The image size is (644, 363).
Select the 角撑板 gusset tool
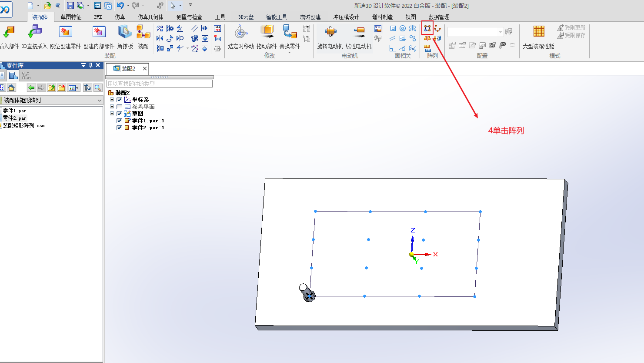coord(125,32)
